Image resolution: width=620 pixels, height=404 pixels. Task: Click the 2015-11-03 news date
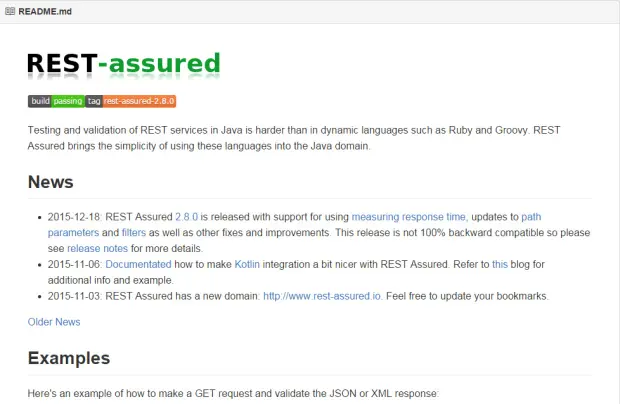75,296
